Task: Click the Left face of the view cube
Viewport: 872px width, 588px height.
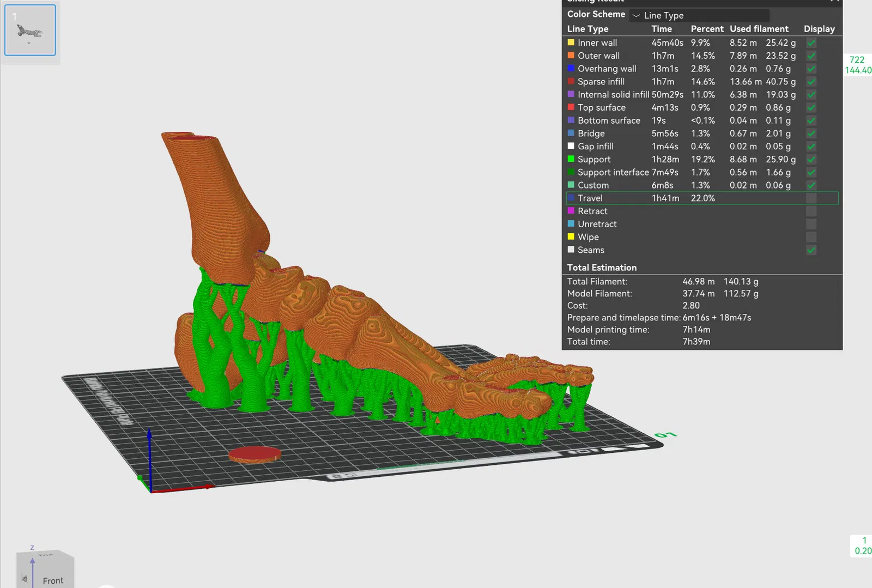Action: pyautogui.click(x=25, y=578)
